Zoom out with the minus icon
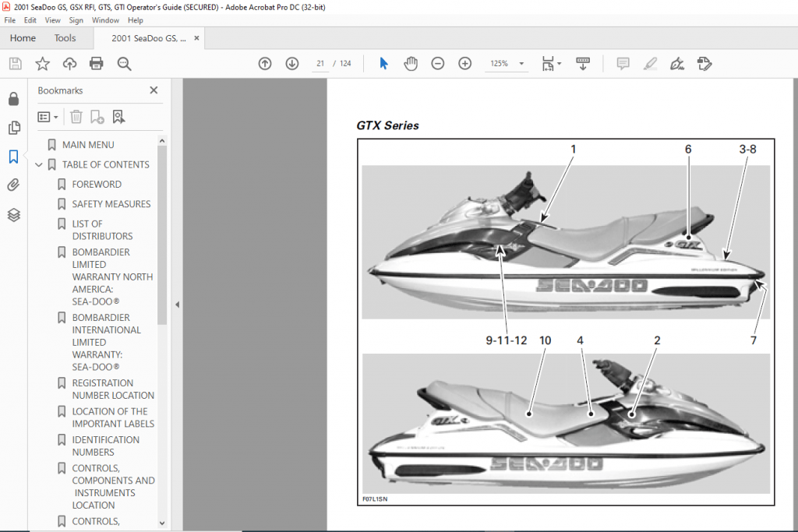798x532 pixels. click(438, 64)
